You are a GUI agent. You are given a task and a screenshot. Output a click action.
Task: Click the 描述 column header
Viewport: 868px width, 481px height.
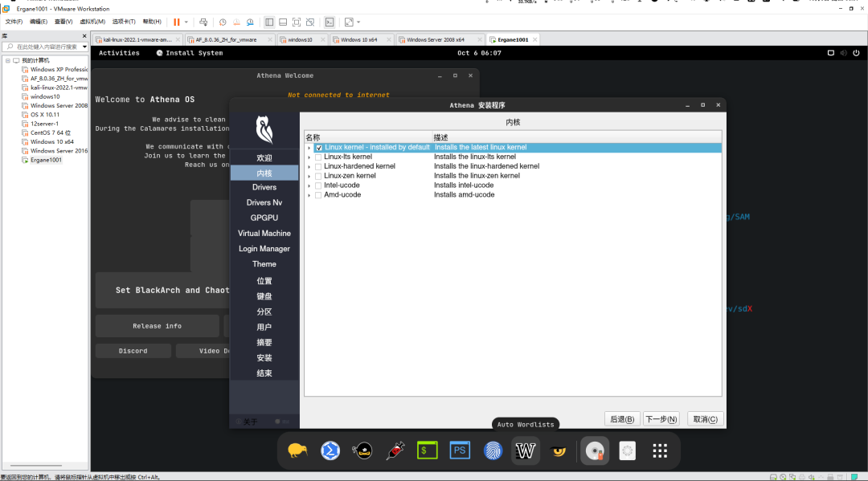577,137
